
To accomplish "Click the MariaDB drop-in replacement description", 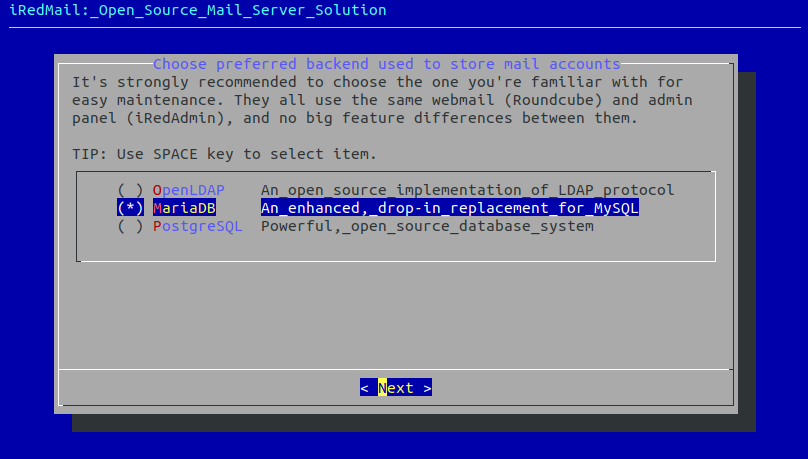I will (x=449, y=208).
